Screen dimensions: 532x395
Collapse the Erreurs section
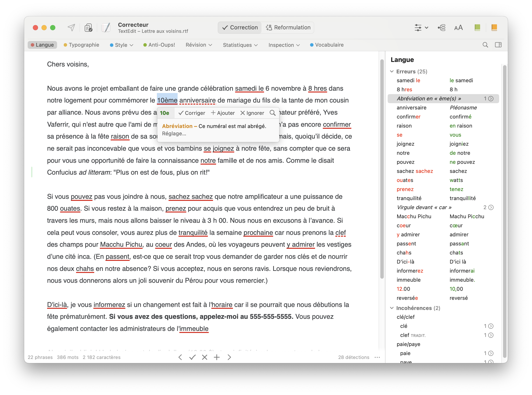click(x=392, y=71)
